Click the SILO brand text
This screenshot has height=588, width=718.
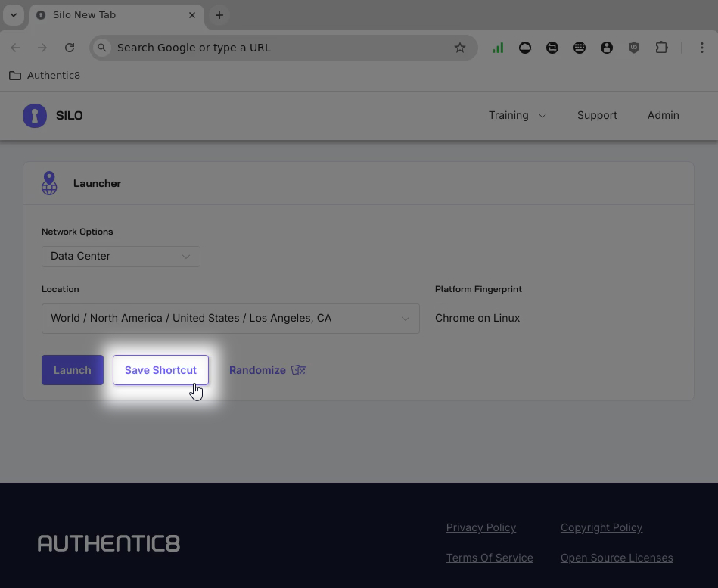click(x=69, y=115)
